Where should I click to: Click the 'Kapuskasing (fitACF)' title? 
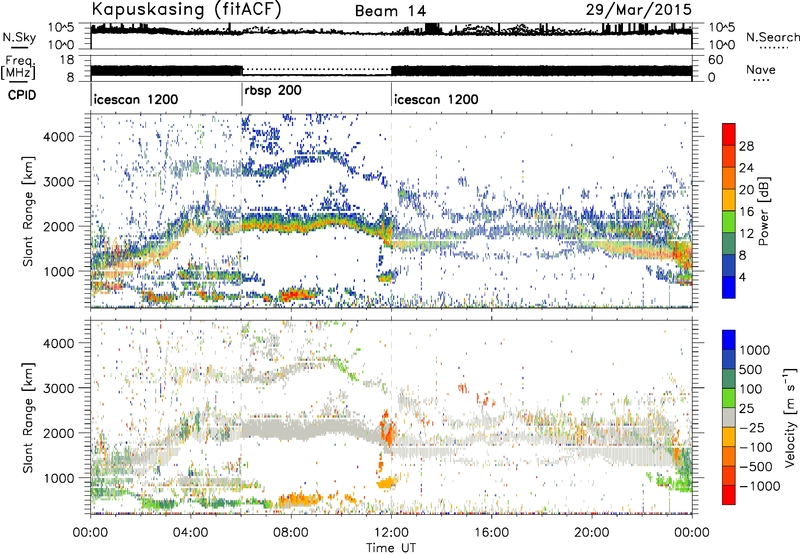[x=186, y=9]
